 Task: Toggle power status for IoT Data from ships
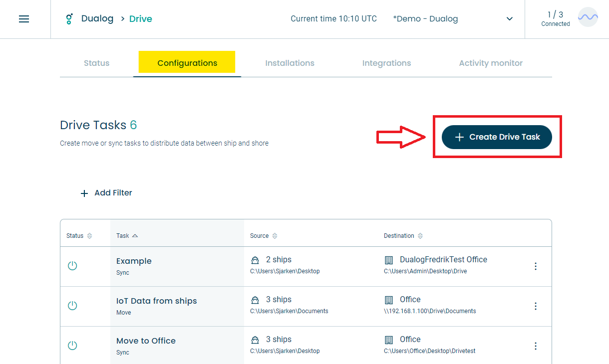point(72,306)
